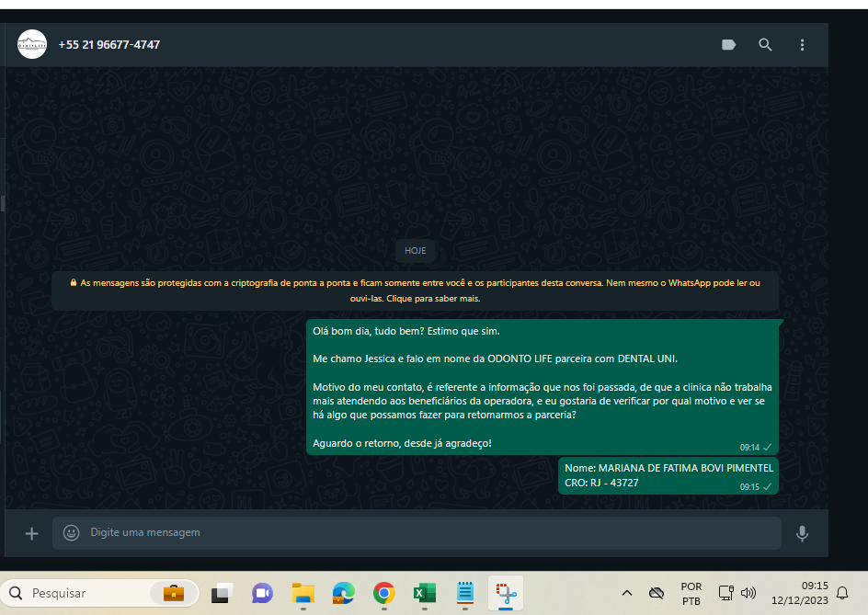Expand hidden system tray icons

click(627, 593)
